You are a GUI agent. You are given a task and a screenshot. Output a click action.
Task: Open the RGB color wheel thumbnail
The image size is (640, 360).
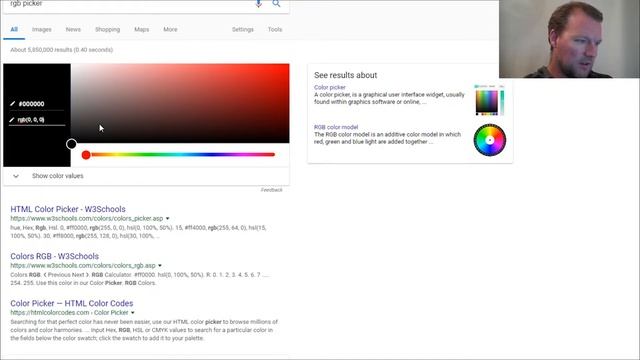[x=489, y=140]
